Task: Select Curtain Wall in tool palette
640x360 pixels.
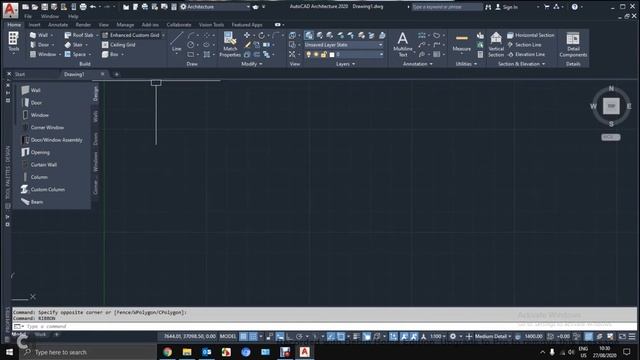Action: [39, 164]
